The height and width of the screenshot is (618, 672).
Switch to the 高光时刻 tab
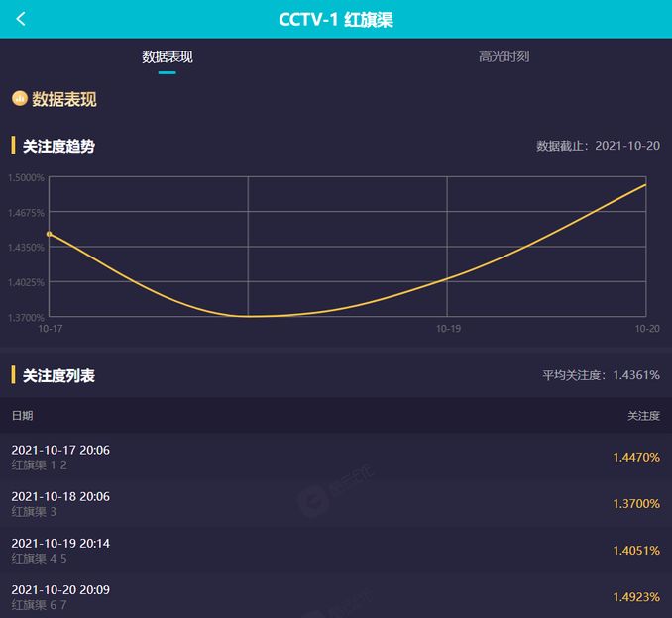pyautogui.click(x=504, y=57)
